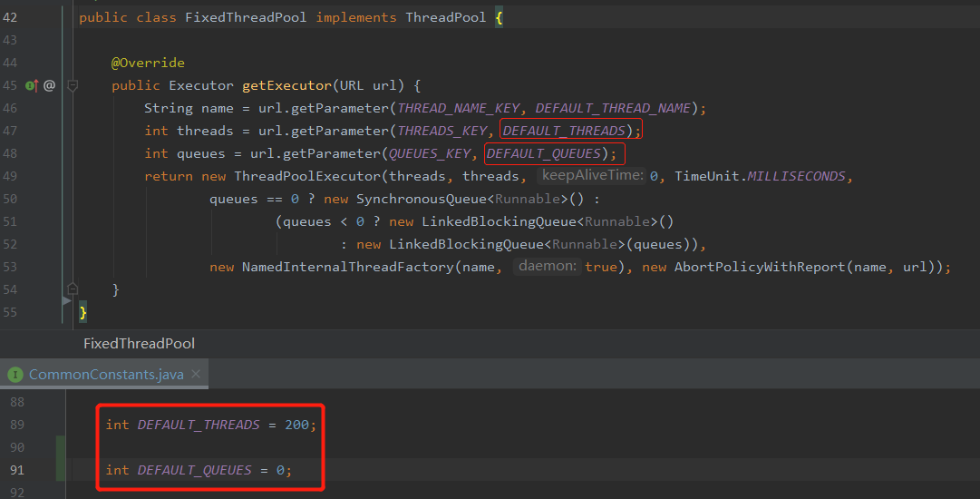
Task: Click DEFAULT_QUEUES reference on line 48
Action: click(544, 153)
